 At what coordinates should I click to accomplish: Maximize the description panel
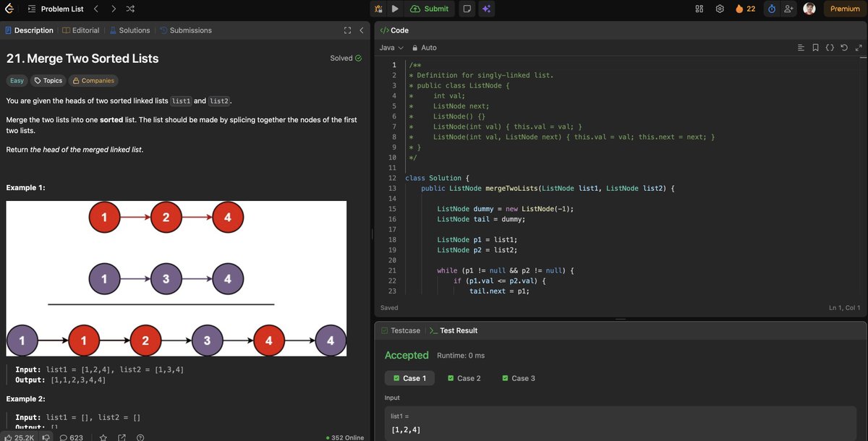tap(347, 30)
